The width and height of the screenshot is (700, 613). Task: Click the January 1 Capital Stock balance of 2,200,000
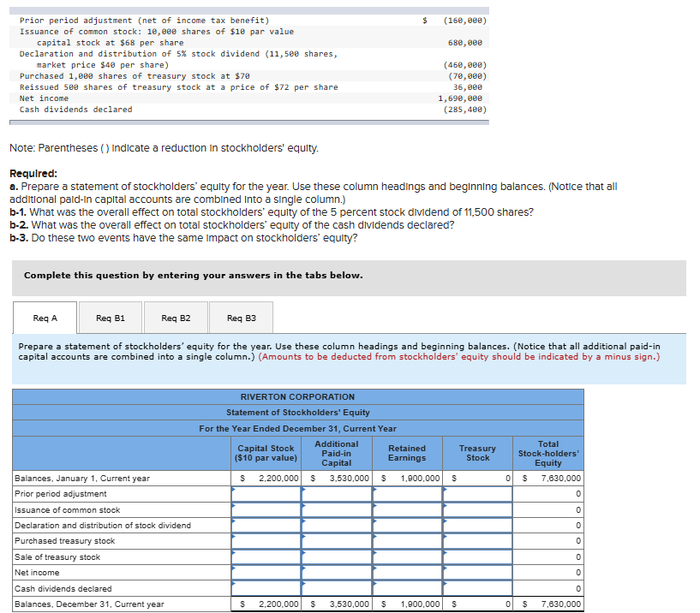[x=278, y=479]
